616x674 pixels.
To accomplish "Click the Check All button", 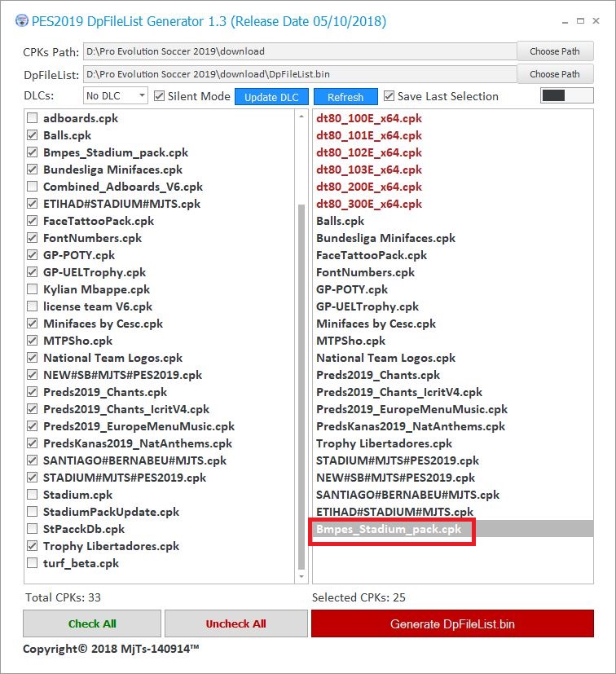I will click(92, 623).
